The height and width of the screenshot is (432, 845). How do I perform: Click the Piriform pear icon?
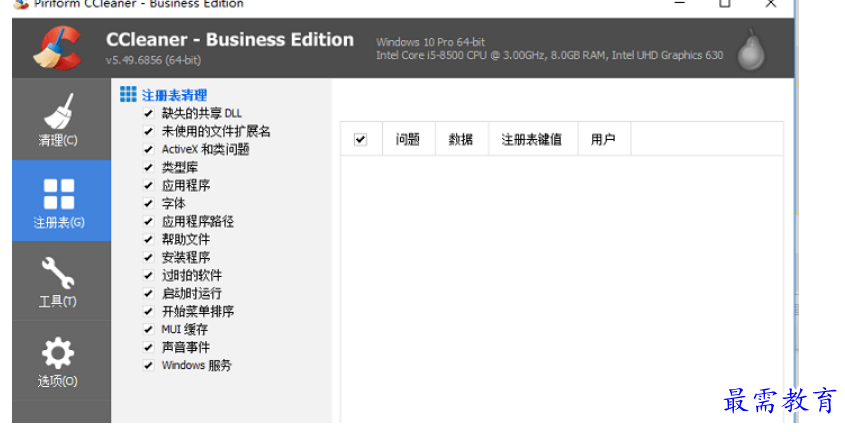[x=751, y=51]
